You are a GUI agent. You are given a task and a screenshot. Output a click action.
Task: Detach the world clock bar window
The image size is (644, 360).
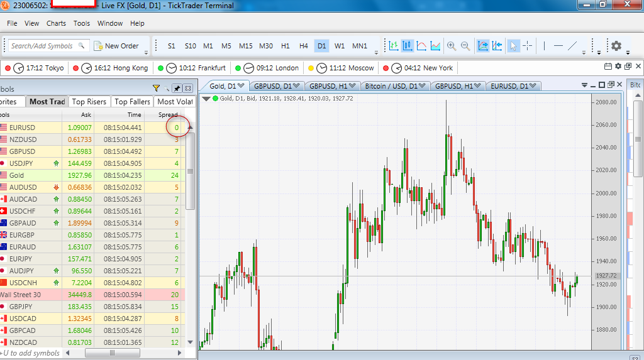[628, 66]
